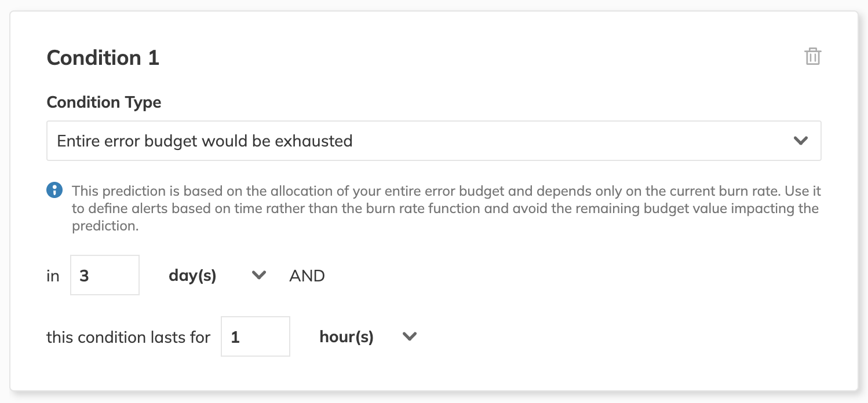Click the chevron arrow in the Condition Type box
Image resolution: width=868 pixels, height=403 pixels.
(x=800, y=141)
